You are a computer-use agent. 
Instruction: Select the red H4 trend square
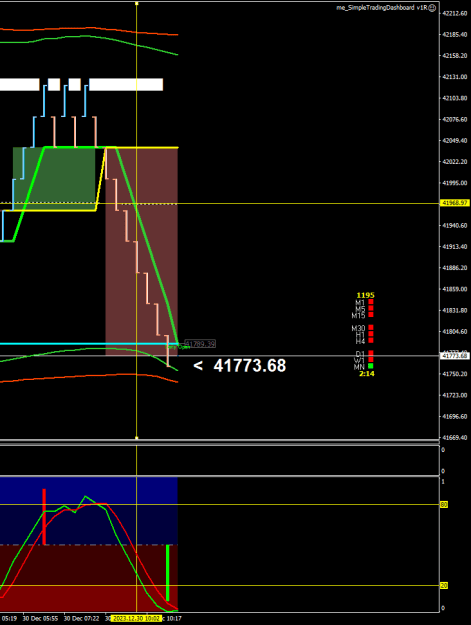click(x=371, y=340)
